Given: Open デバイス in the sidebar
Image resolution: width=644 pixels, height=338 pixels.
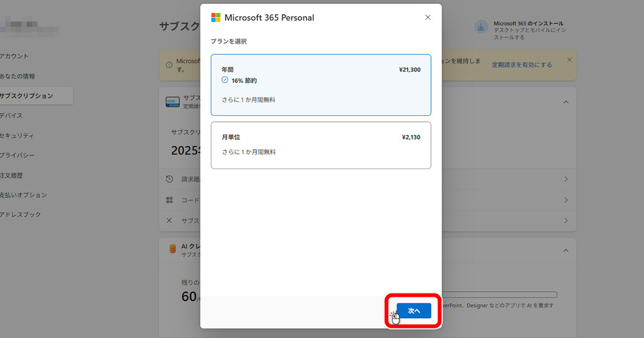Looking at the screenshot, I should pyautogui.click(x=11, y=116).
